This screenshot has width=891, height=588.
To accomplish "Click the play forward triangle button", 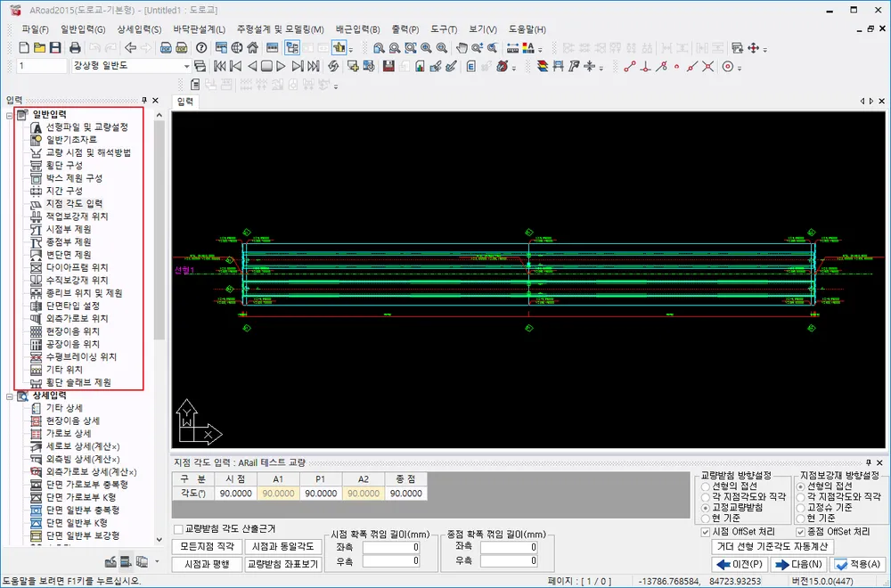I will pyautogui.click(x=281, y=67).
